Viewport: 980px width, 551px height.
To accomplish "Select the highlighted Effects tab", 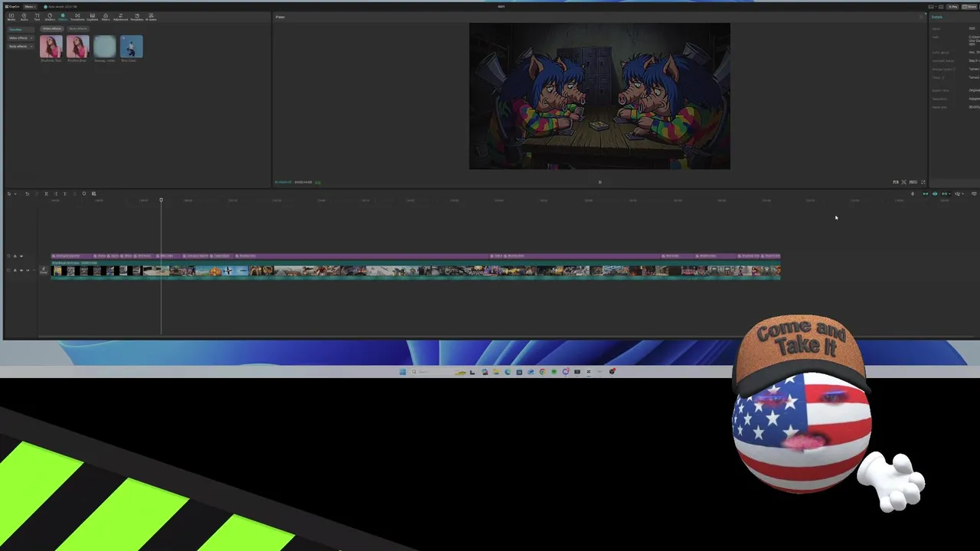I will [63, 17].
